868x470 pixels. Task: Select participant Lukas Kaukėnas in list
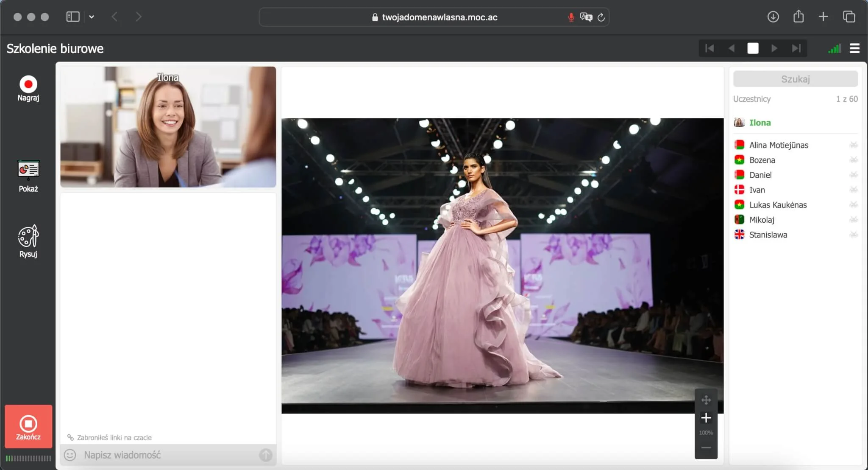(778, 205)
